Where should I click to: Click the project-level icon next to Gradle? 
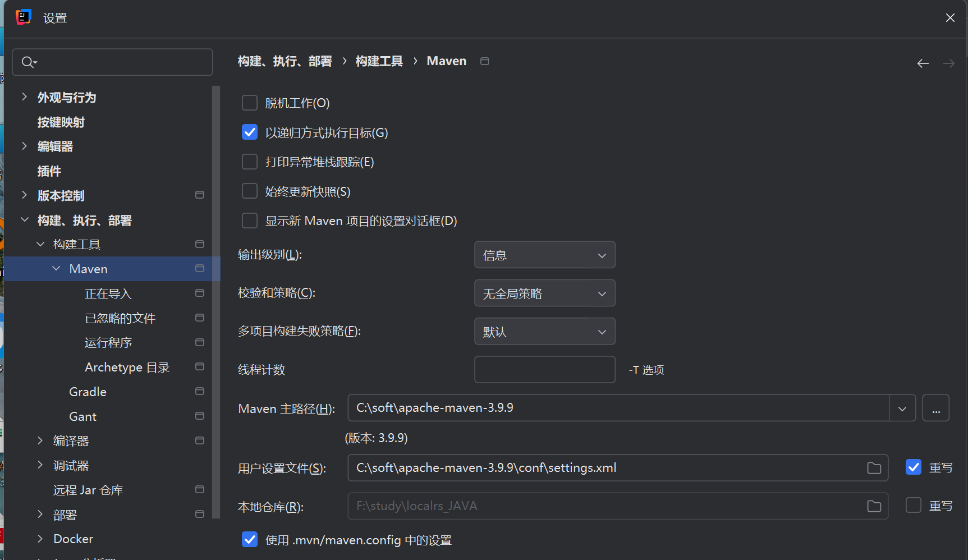pyautogui.click(x=199, y=392)
